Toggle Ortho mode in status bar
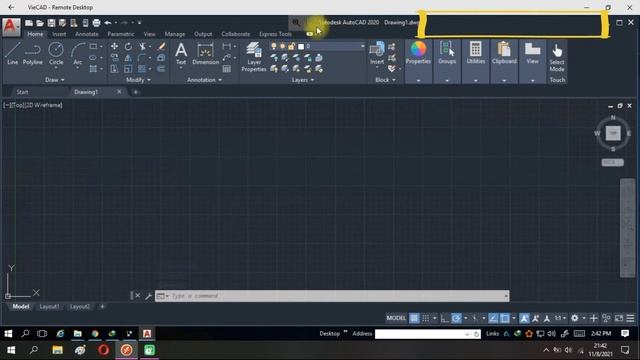The image size is (640, 360). (444, 318)
